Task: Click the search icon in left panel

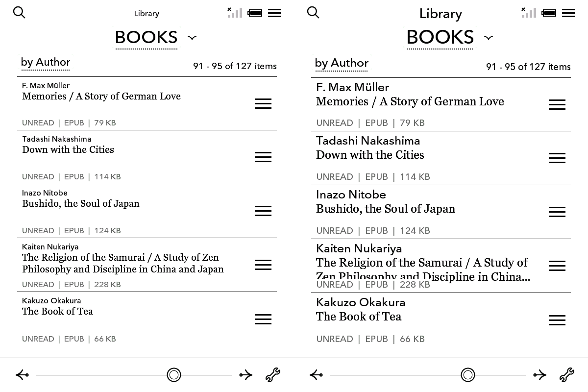Action: (x=19, y=13)
